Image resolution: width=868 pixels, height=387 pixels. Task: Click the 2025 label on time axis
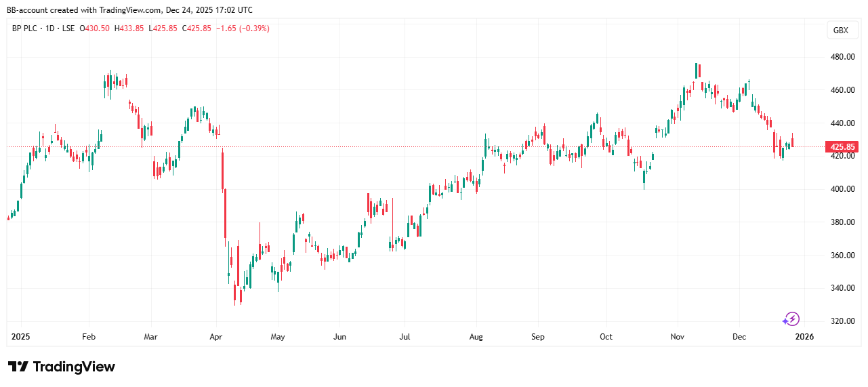click(21, 336)
